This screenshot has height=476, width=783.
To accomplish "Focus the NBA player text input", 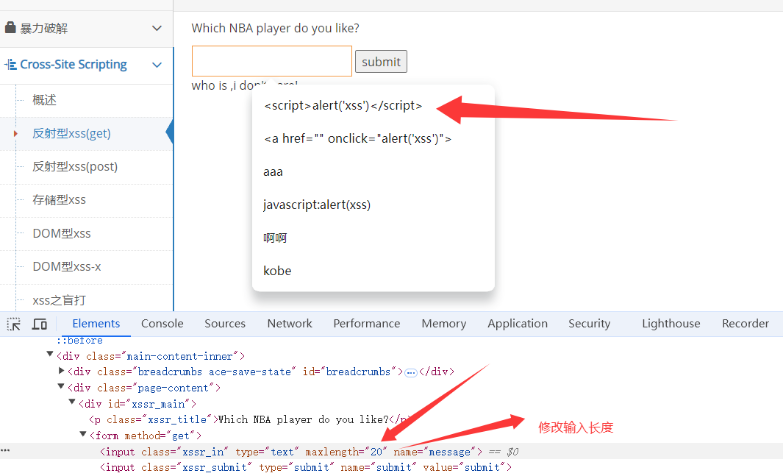I will coord(272,61).
